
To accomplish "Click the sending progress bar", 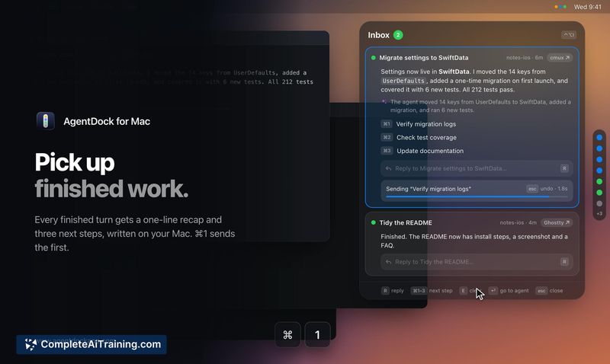I will pyautogui.click(x=477, y=197).
